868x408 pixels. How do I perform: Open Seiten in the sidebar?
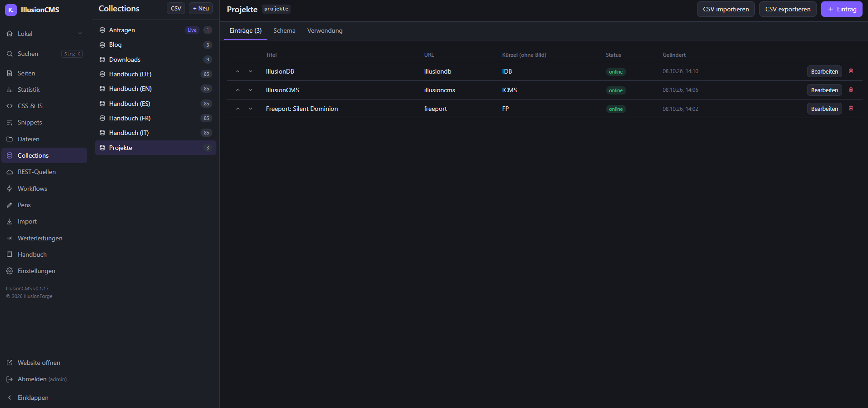[x=45, y=73]
